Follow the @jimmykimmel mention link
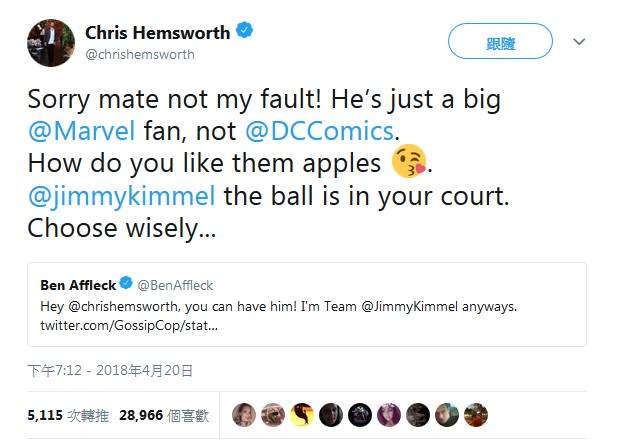 click(122, 196)
